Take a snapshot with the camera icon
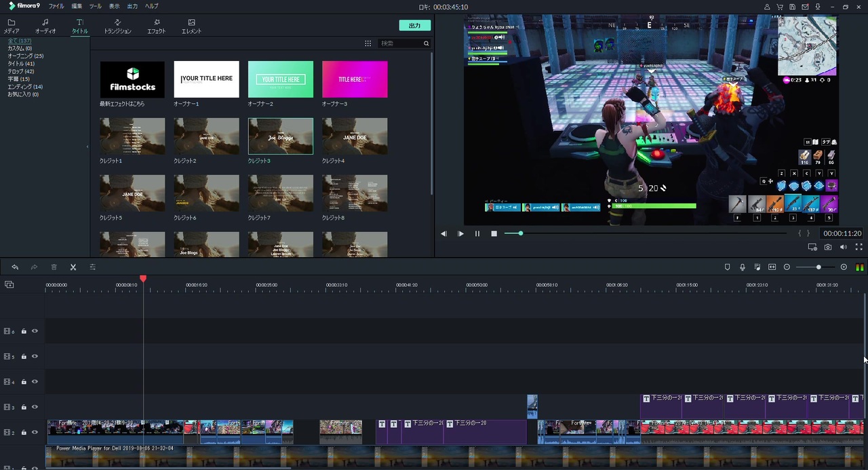The image size is (868, 470). point(828,248)
